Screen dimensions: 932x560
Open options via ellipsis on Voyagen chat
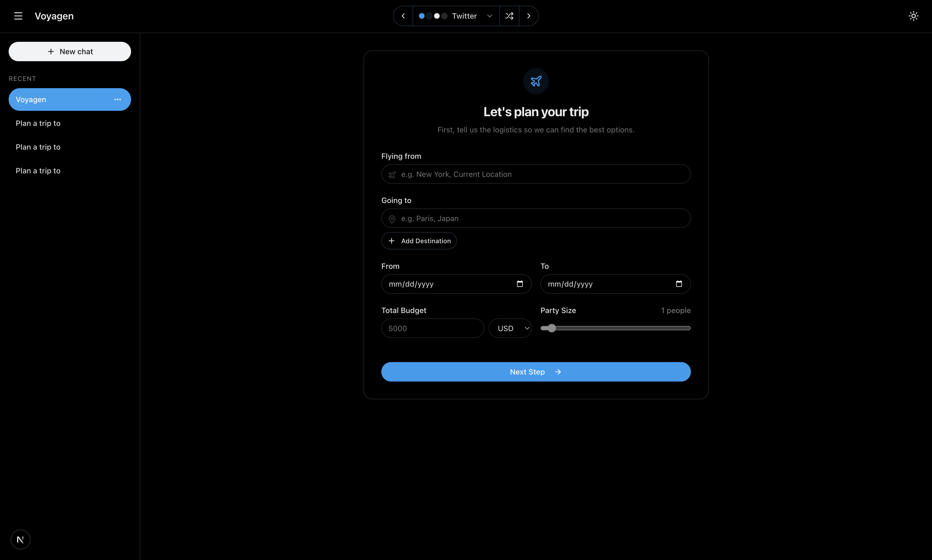pyautogui.click(x=117, y=99)
